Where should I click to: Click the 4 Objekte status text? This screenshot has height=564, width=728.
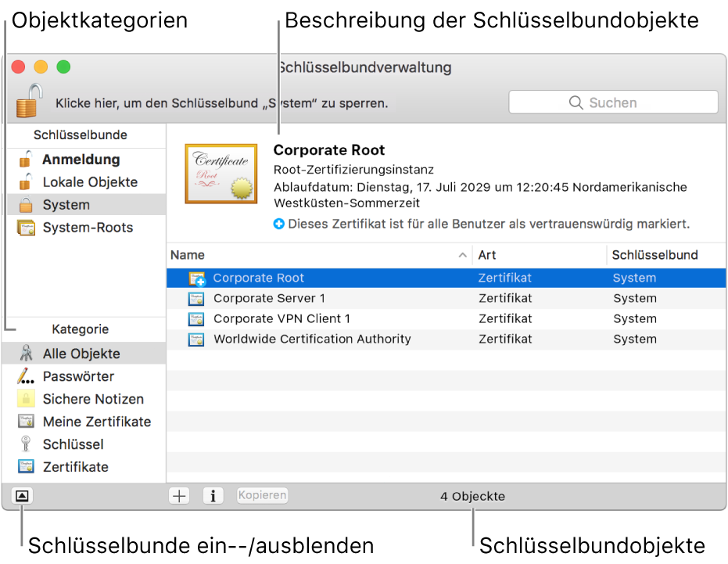[472, 497]
